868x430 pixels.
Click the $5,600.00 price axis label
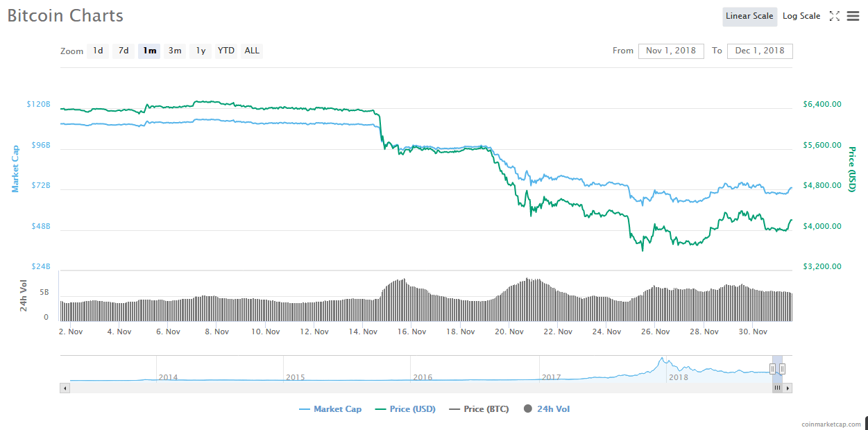(x=822, y=146)
